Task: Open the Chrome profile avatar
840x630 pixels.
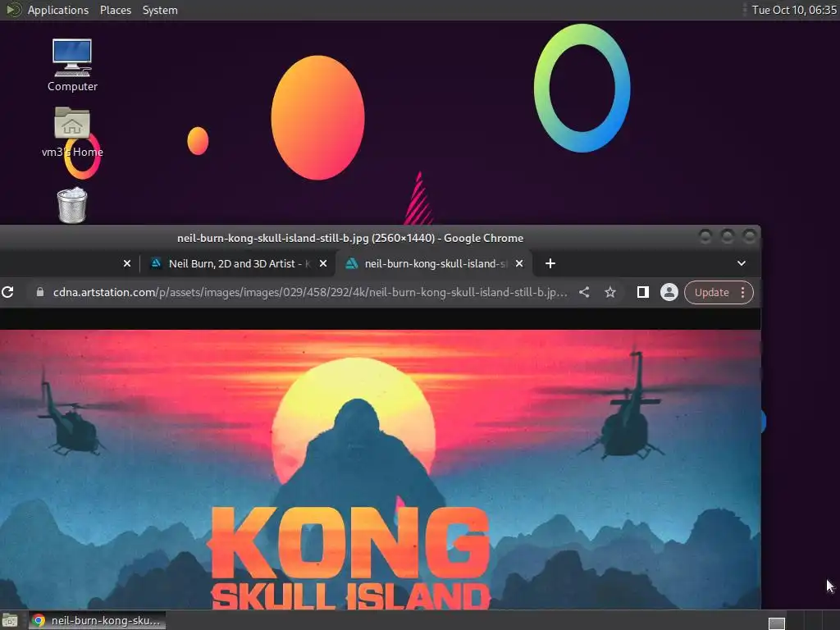Action: [x=669, y=292]
